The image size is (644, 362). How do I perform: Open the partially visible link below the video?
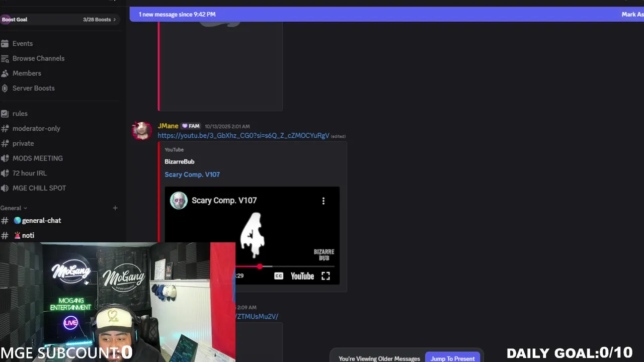point(257,316)
